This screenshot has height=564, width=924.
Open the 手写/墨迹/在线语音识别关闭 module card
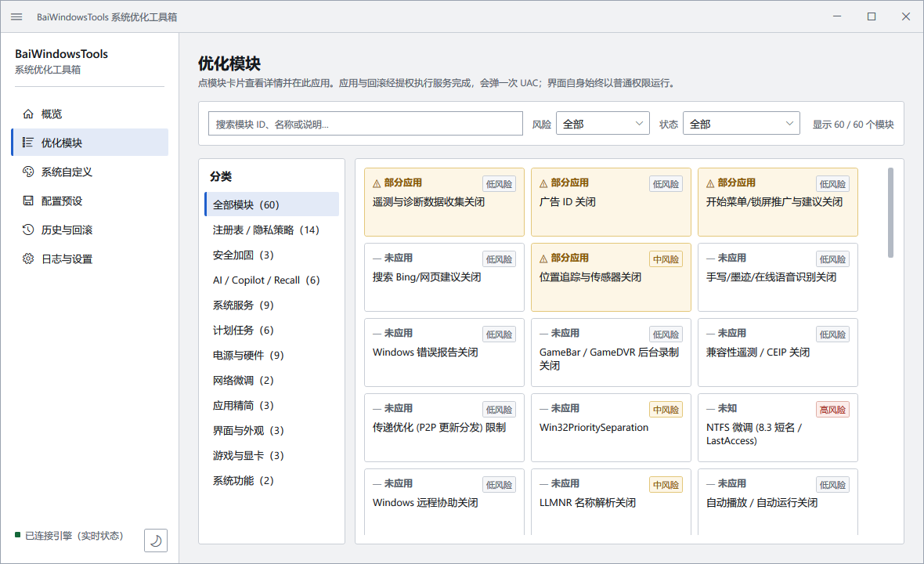tap(778, 277)
